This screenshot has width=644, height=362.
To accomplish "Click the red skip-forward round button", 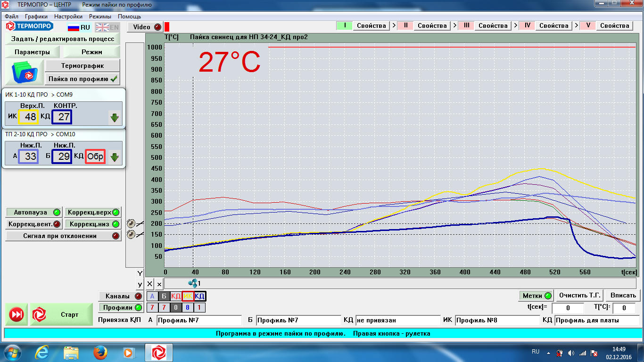I will point(17,314).
